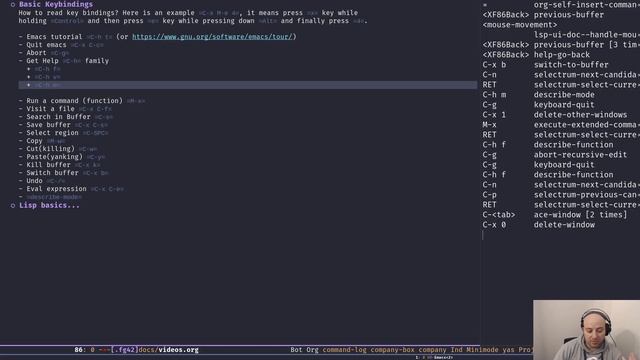Click describe-mode in the command log
Image resolution: width=640 pixels, height=360 pixels.
pyautogui.click(x=564, y=95)
